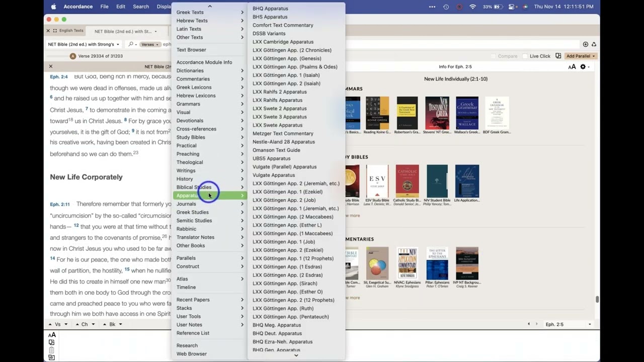Toggle the Compare checkbox
The width and height of the screenshot is (644, 362).
point(494,56)
